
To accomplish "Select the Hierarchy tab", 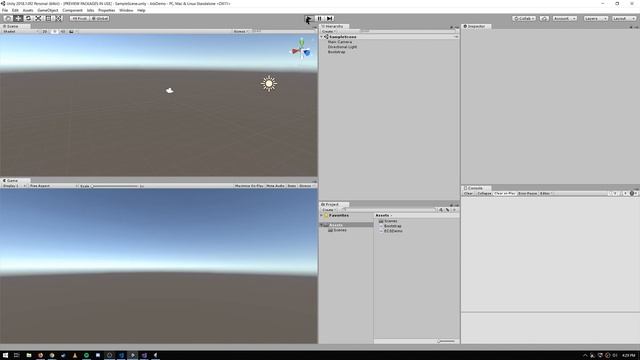I will click(333, 26).
